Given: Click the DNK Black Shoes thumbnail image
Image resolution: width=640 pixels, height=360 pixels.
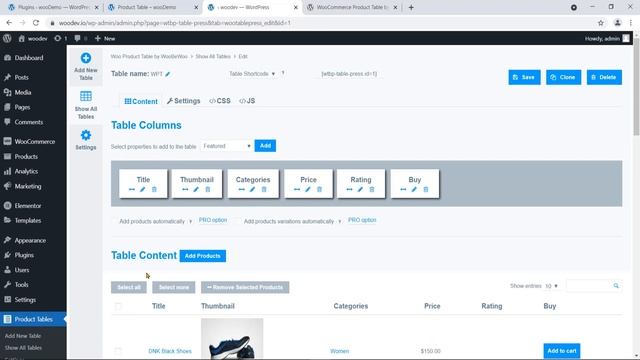Looking at the screenshot, I should click(232, 339).
